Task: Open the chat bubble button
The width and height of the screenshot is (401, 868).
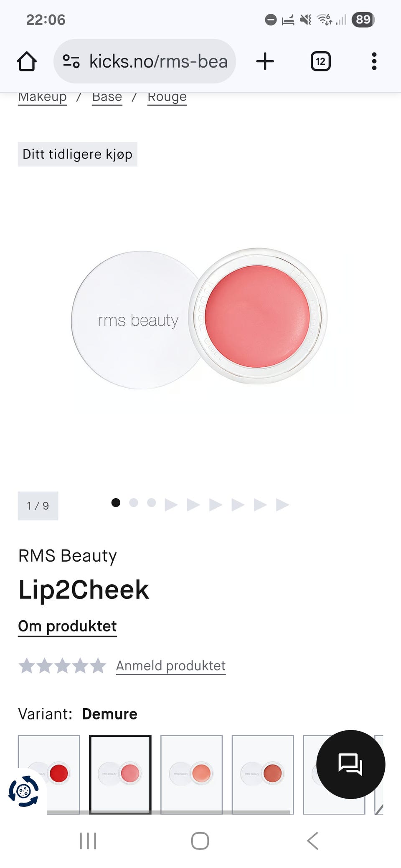Action: (x=350, y=764)
